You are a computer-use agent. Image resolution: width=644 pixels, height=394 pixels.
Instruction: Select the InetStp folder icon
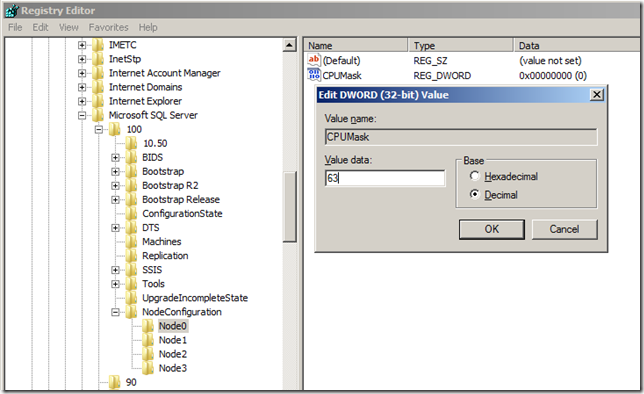98,59
